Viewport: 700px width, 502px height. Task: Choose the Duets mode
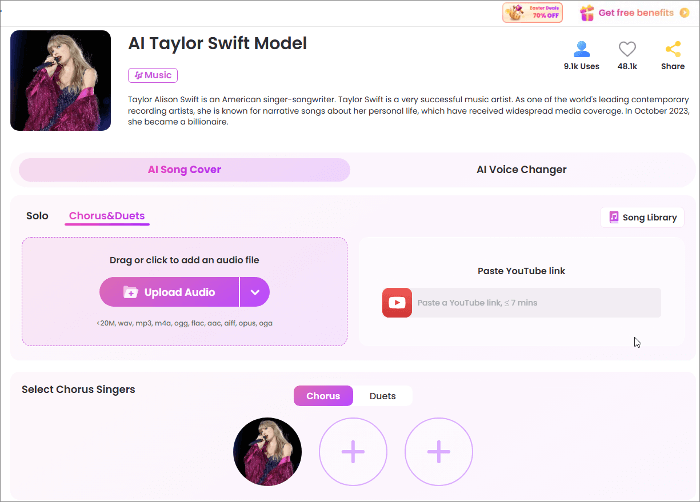coord(383,396)
